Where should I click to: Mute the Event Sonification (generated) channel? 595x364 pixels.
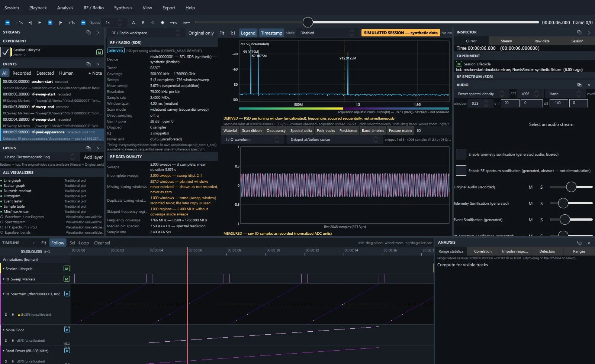(531, 220)
